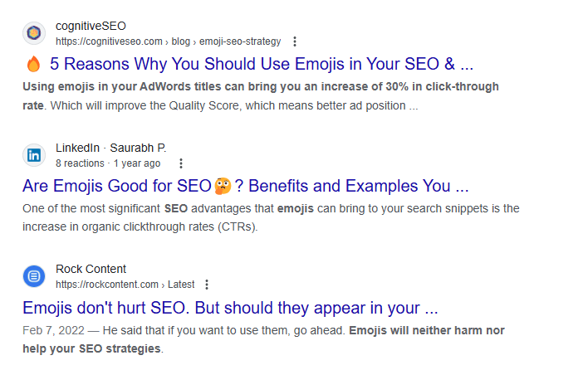Image resolution: width=588 pixels, height=370 pixels.
Task: Click the "8 reactions · 1 year ago" text
Action: [x=108, y=163]
